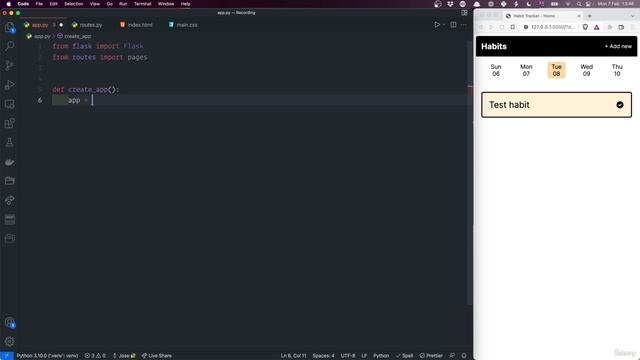The width and height of the screenshot is (640, 360).
Task: Click Spotlight search in macOS menu bar
Action: coord(579,4)
